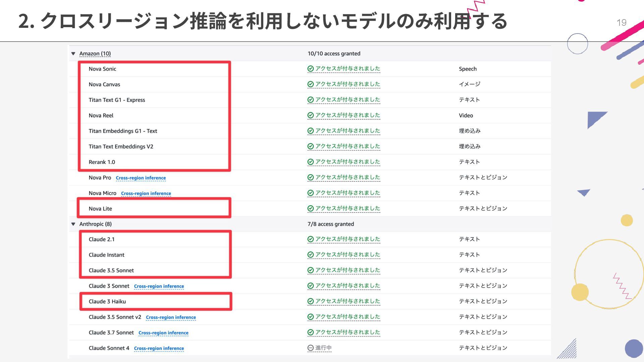Click the check icon in the Rerank 1.0 row

tap(311, 162)
